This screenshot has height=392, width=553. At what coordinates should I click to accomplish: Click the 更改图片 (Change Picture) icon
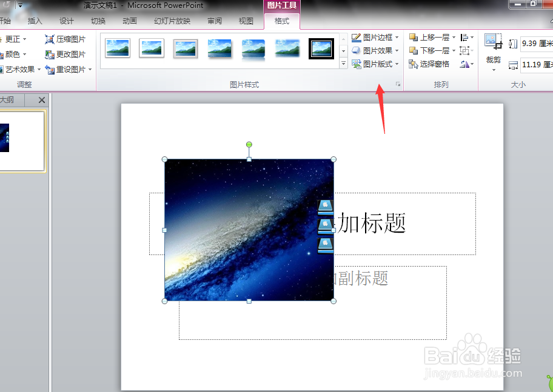[x=49, y=54]
